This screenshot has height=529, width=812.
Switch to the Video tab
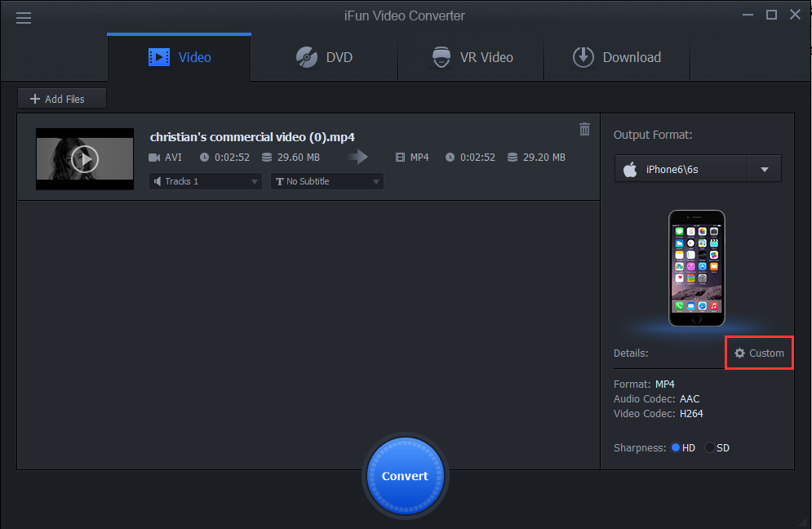point(180,57)
